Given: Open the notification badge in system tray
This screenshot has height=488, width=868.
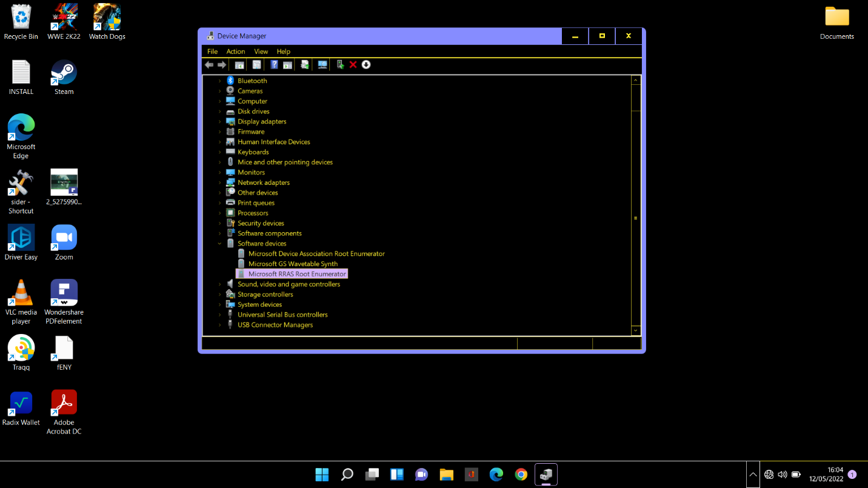Looking at the screenshot, I should 853,475.
